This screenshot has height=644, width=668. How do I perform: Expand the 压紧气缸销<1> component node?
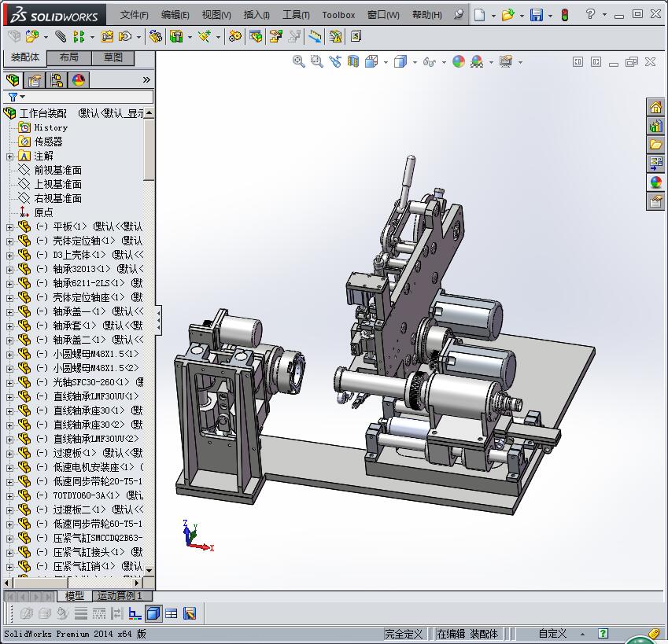click(x=9, y=567)
